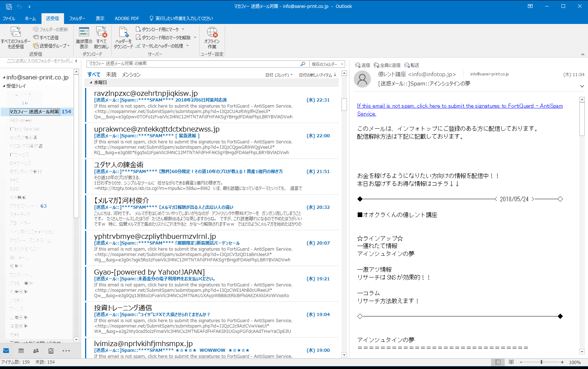
Task: Collapse the folder pane arrow
Action: (x=76, y=61)
